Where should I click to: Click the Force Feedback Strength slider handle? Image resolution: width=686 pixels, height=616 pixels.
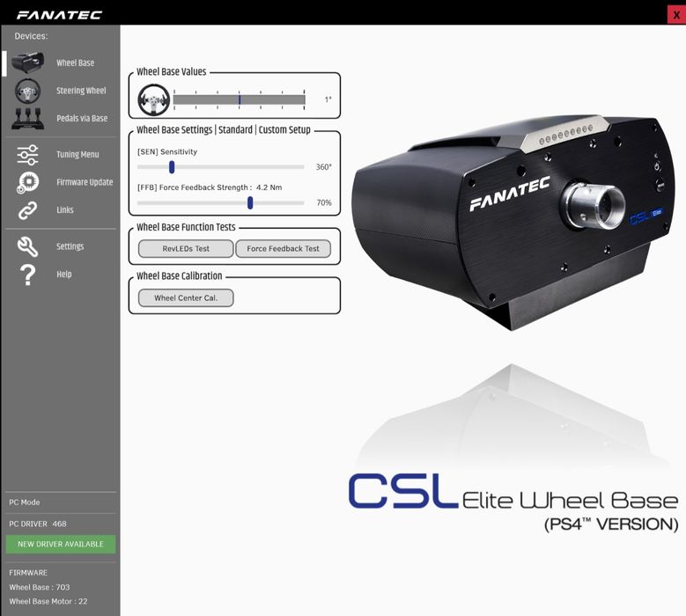click(250, 203)
